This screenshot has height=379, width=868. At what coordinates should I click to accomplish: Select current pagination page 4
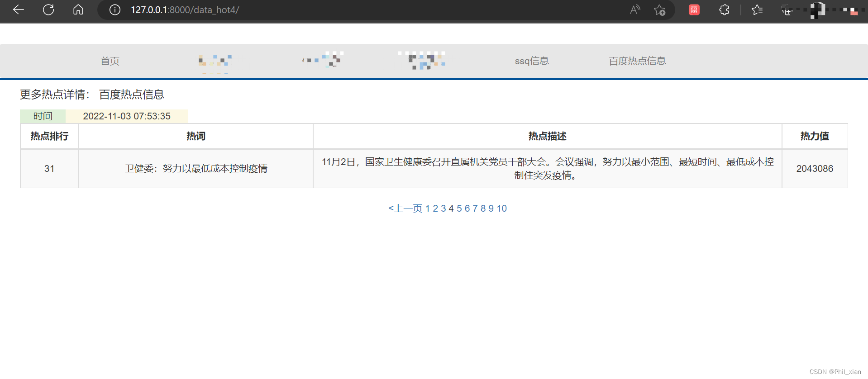tap(451, 208)
